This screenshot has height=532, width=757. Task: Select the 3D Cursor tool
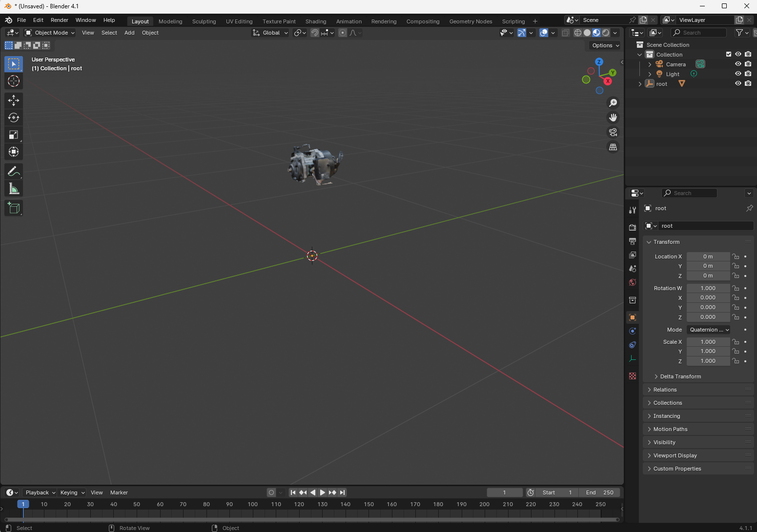coord(14,81)
